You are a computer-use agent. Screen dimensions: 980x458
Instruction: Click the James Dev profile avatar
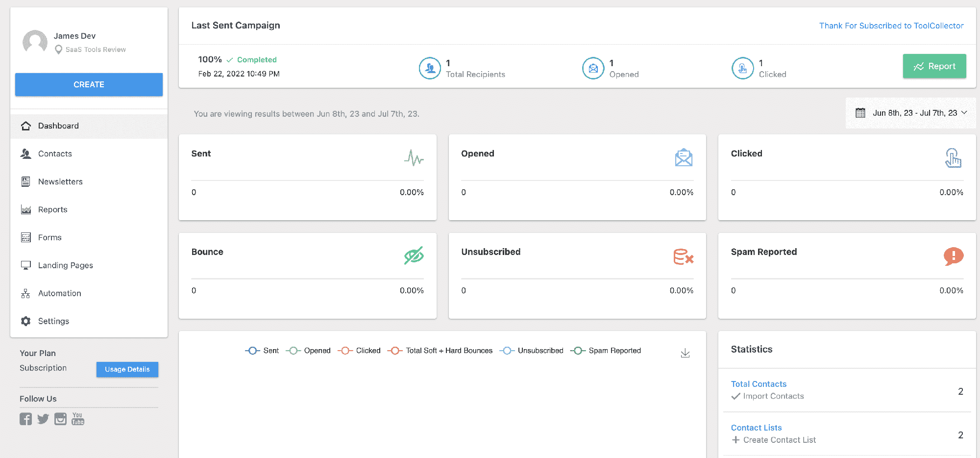click(x=35, y=42)
